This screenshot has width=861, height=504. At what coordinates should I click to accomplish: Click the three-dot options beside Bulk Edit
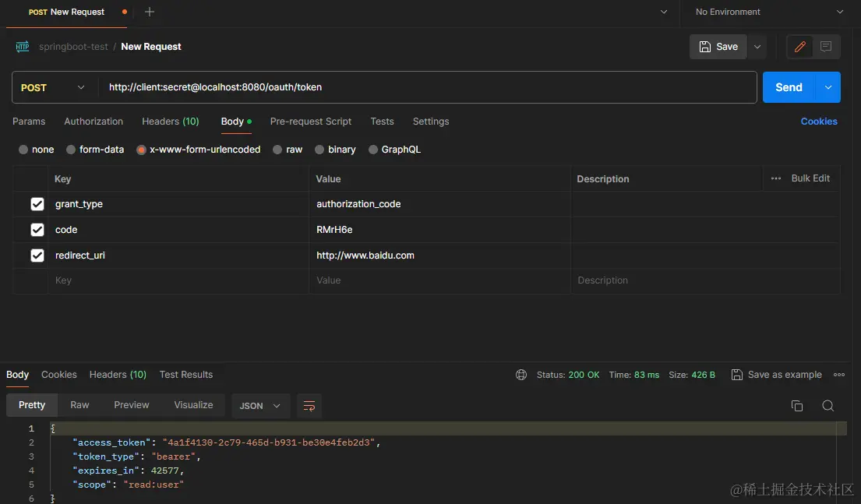(x=776, y=178)
